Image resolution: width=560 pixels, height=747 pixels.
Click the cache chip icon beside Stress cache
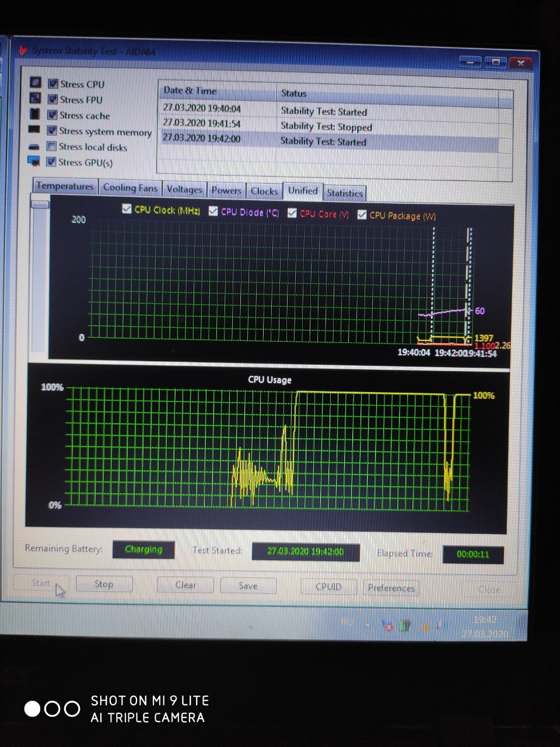coord(35,114)
